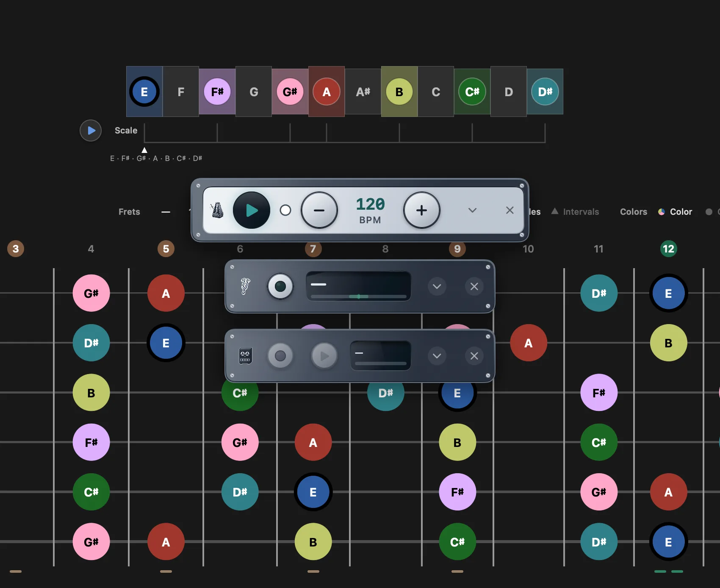This screenshot has width=720, height=588.
Task: Expand the metronome widget options chevron
Action: tap(473, 210)
